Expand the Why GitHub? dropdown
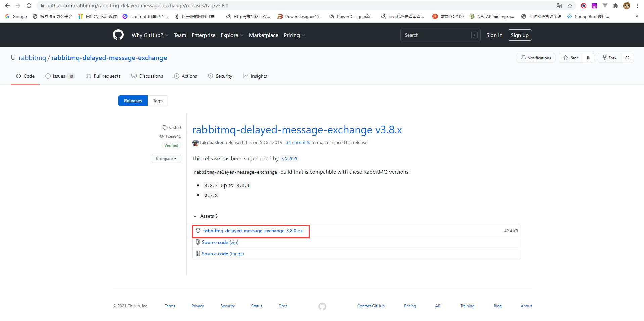The image size is (644, 321). 150,35
